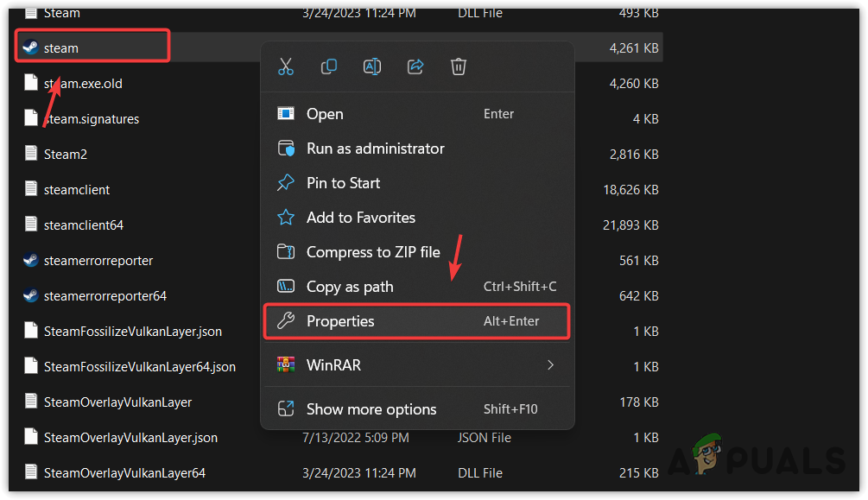Viewport: 868px width, 500px height.
Task: Select the steam application file
Action: [61, 48]
